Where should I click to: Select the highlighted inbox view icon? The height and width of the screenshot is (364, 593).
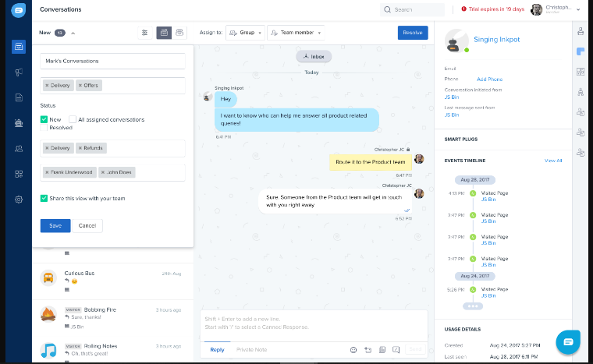164,33
